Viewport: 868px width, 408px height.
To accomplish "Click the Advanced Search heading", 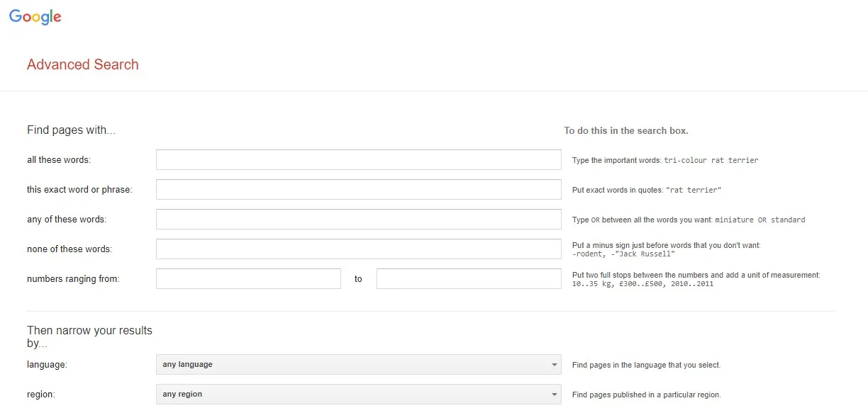I will point(83,64).
